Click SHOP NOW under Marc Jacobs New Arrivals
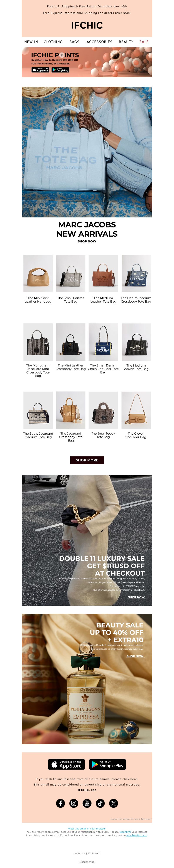The width and height of the screenshot is (174, 868). pos(87,241)
